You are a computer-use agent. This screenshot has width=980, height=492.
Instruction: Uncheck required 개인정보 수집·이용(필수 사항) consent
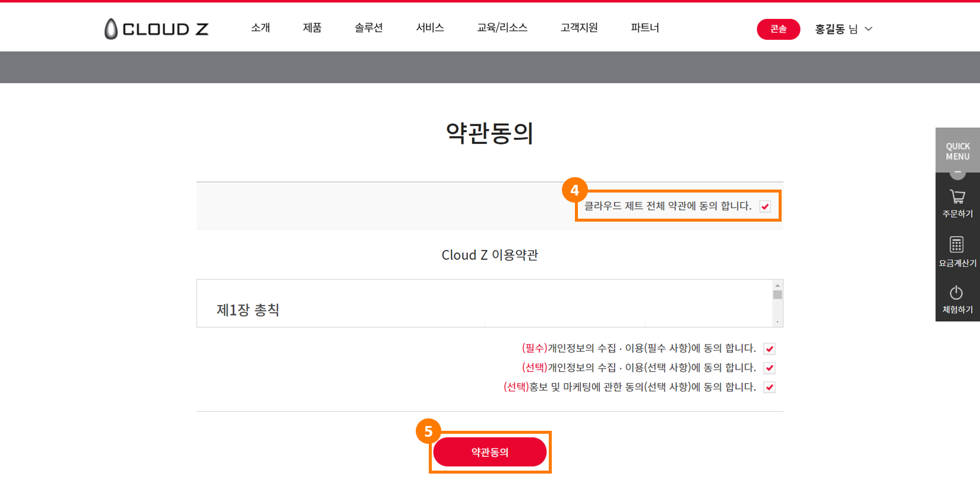click(x=770, y=349)
